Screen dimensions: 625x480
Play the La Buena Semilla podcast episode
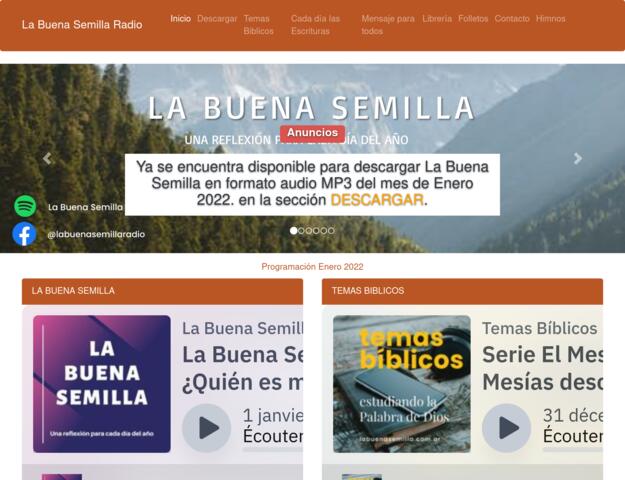coord(207,428)
